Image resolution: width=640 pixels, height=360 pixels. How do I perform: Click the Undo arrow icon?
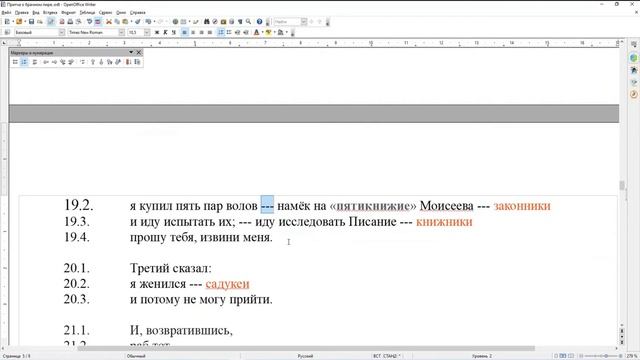[x=148, y=22]
